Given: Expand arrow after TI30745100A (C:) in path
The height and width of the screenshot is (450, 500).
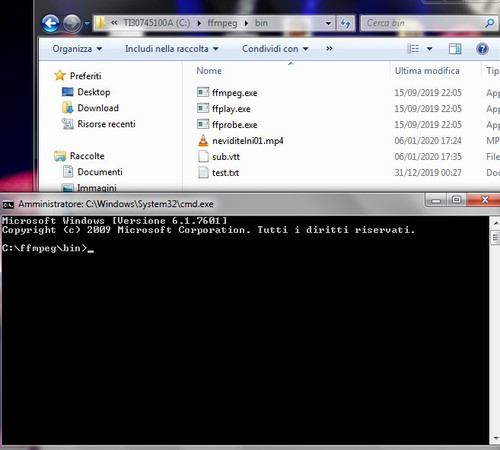Looking at the screenshot, I should click(x=199, y=23).
